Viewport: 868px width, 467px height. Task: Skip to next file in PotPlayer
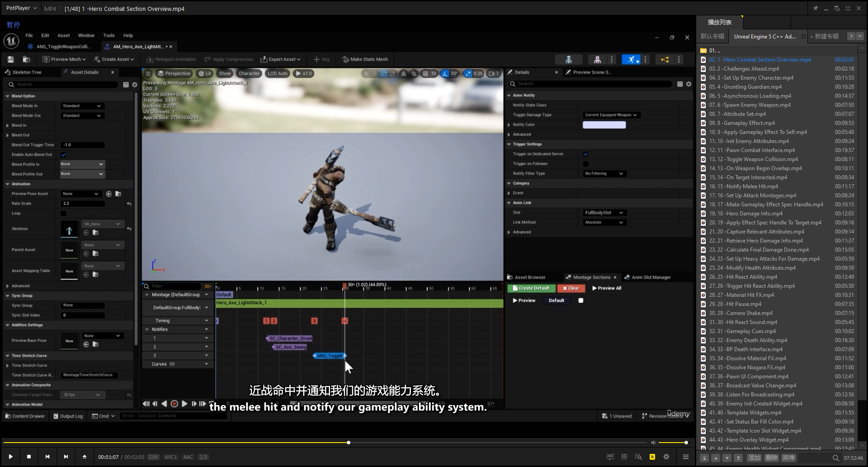[x=66, y=457]
